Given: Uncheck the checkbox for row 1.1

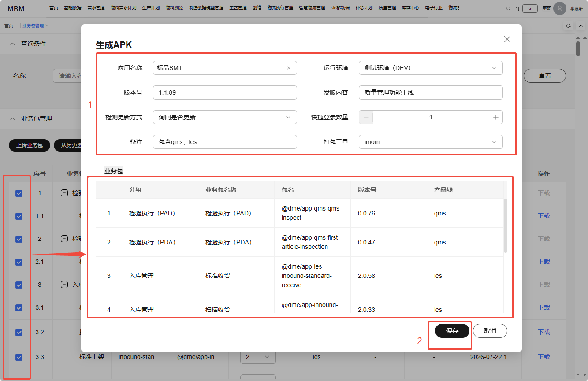Looking at the screenshot, I should 19,216.
